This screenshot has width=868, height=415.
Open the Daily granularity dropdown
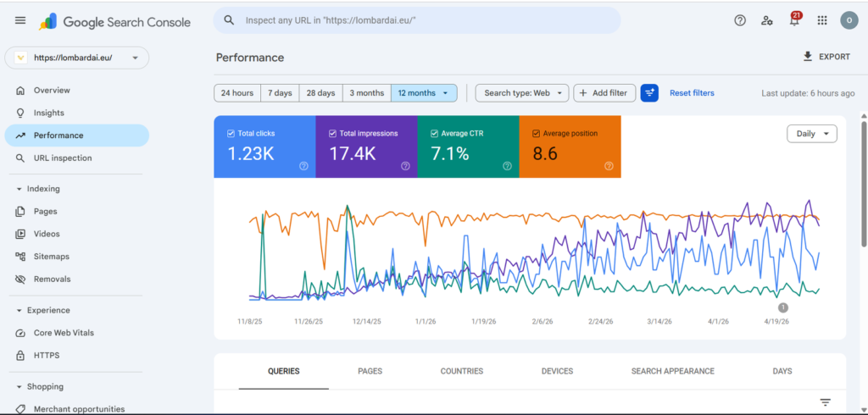[x=812, y=134]
